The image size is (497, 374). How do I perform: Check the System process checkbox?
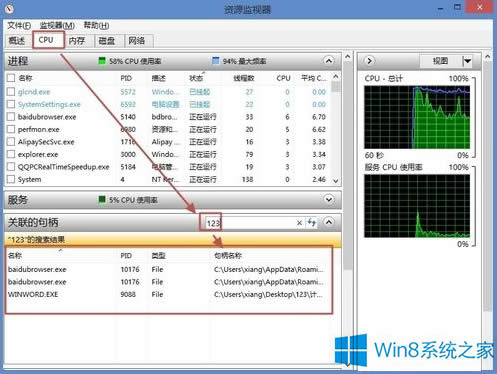click(11, 179)
